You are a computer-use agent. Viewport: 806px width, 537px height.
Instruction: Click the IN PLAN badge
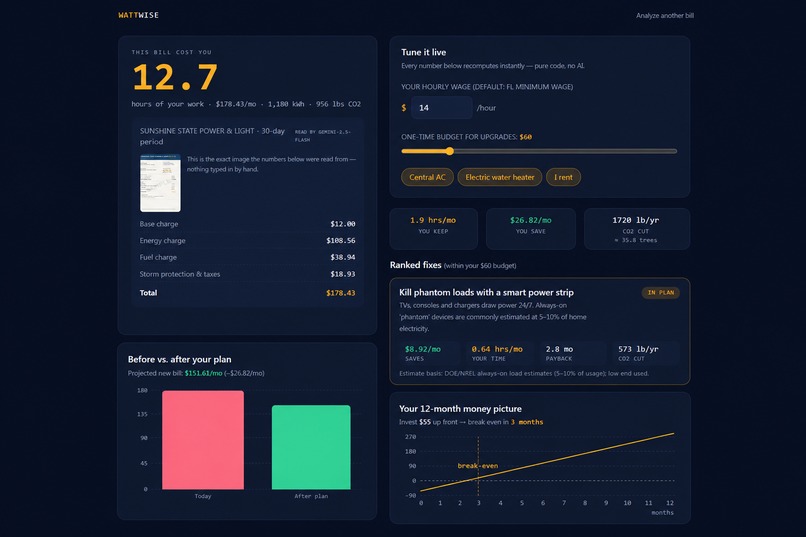(x=661, y=293)
